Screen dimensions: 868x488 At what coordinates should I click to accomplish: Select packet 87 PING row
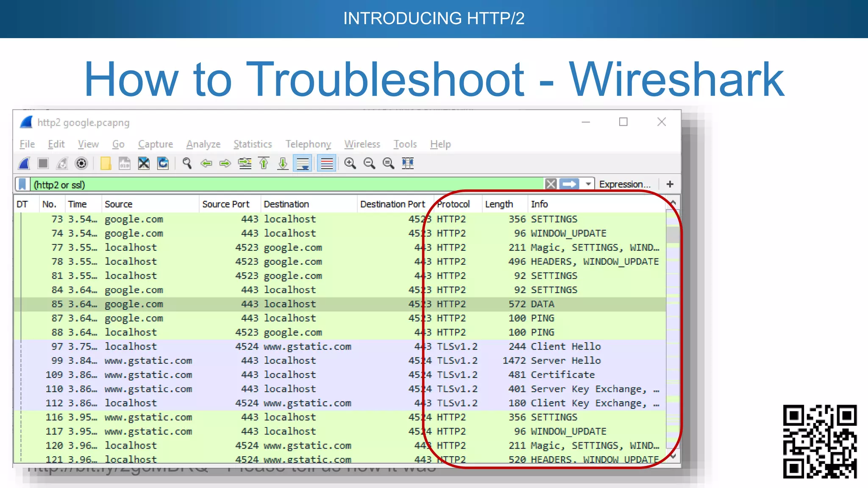point(340,318)
